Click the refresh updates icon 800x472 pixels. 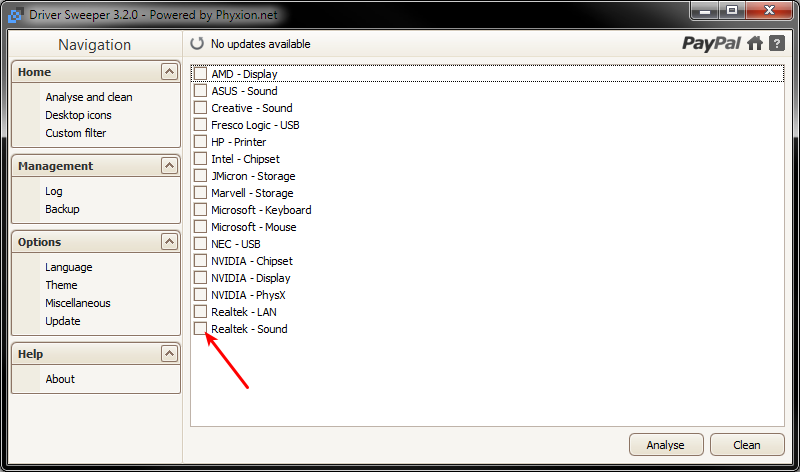pos(197,44)
